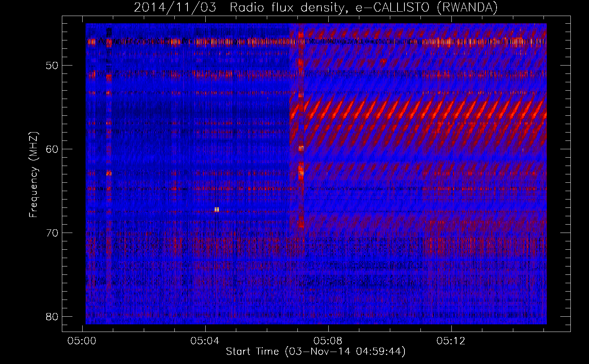The image size is (589, 364).
Task: Click the 60 frequency tick label
Action: [52, 149]
